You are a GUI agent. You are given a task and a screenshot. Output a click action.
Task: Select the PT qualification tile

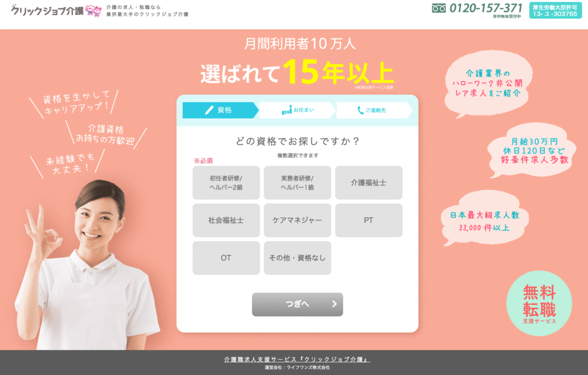pyautogui.click(x=369, y=220)
